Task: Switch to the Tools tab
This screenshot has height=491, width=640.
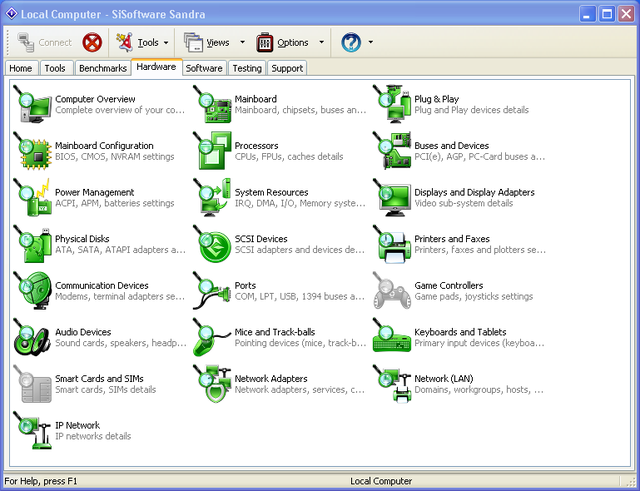Action: click(x=55, y=68)
